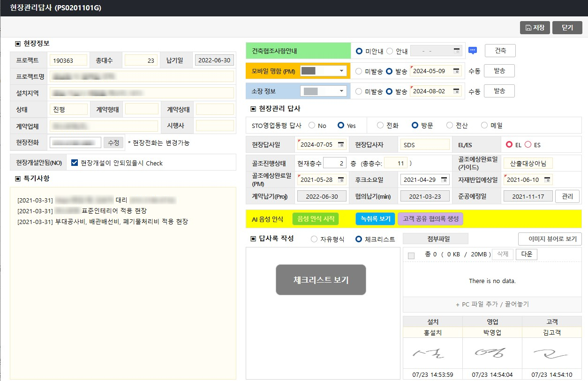The image size is (588, 381).
Task: Uncheck 현장개설이 안되있을시 Check checkbox
Action: pos(74,163)
